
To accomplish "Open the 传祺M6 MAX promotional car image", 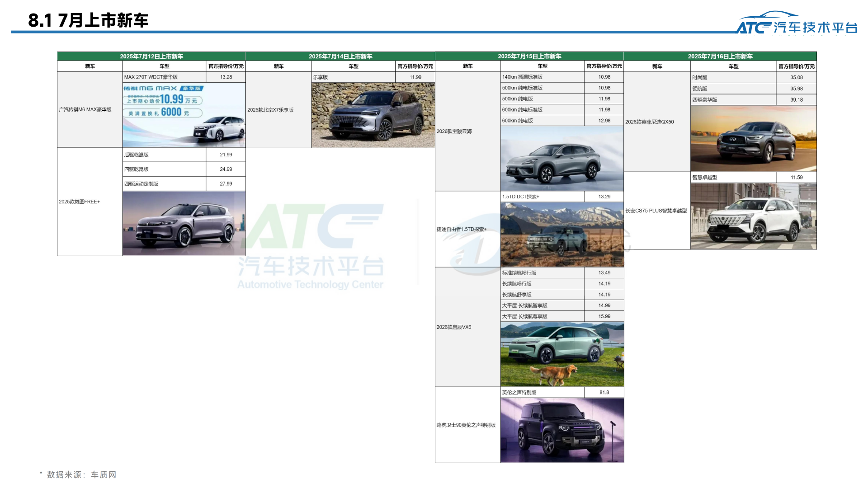I will tap(184, 115).
